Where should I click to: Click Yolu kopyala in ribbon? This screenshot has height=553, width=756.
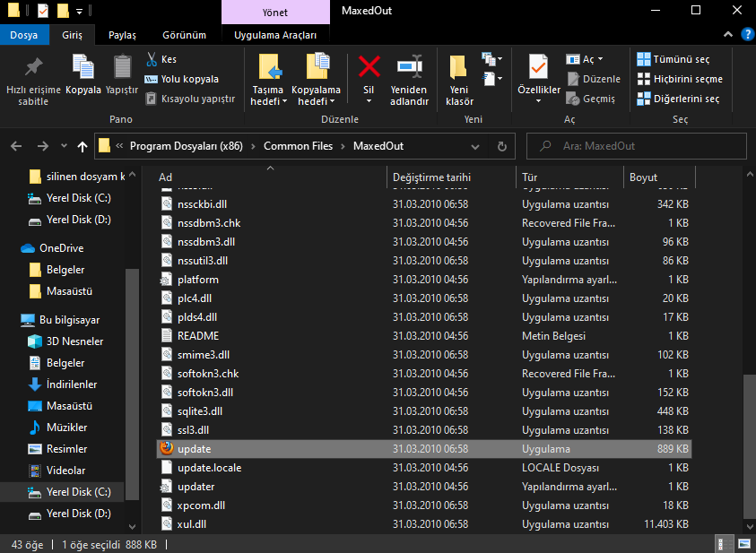click(x=182, y=79)
